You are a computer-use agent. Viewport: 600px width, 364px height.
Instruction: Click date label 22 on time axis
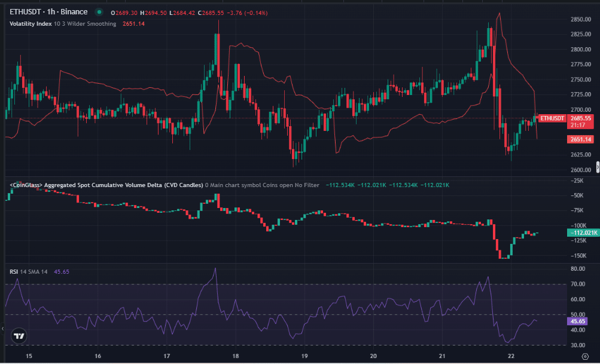pos(510,356)
